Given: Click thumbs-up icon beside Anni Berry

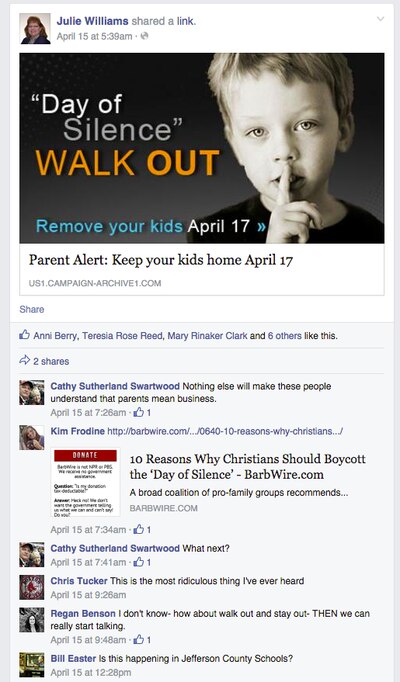Looking at the screenshot, I should (x=25, y=335).
